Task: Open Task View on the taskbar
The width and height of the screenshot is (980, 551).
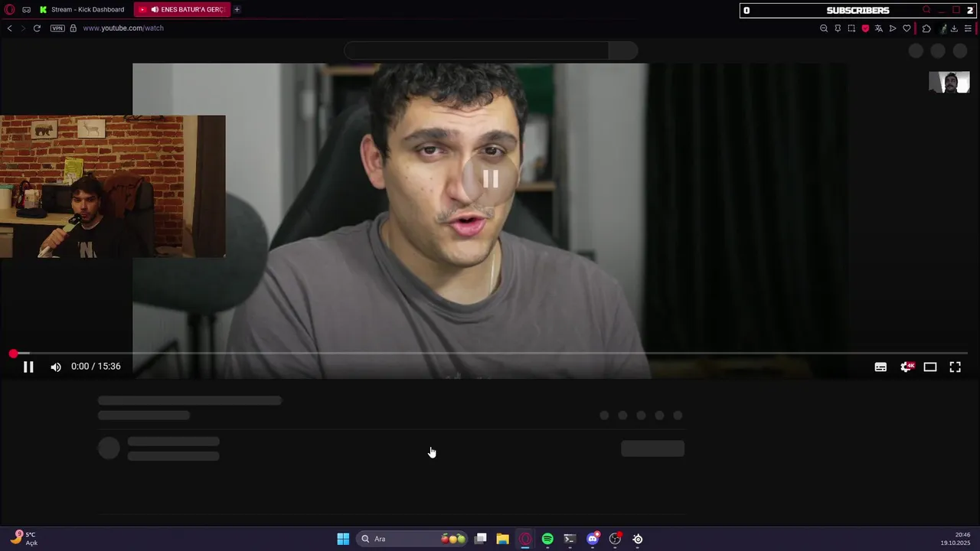Action: (x=481, y=539)
